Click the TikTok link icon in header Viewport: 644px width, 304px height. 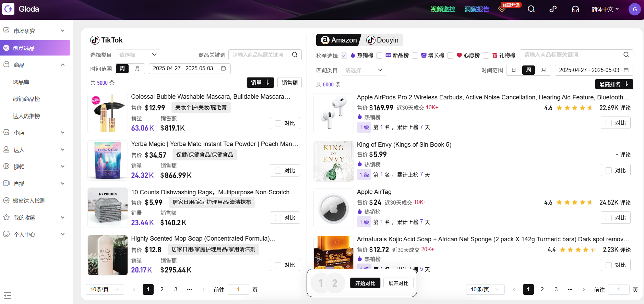(553, 9)
